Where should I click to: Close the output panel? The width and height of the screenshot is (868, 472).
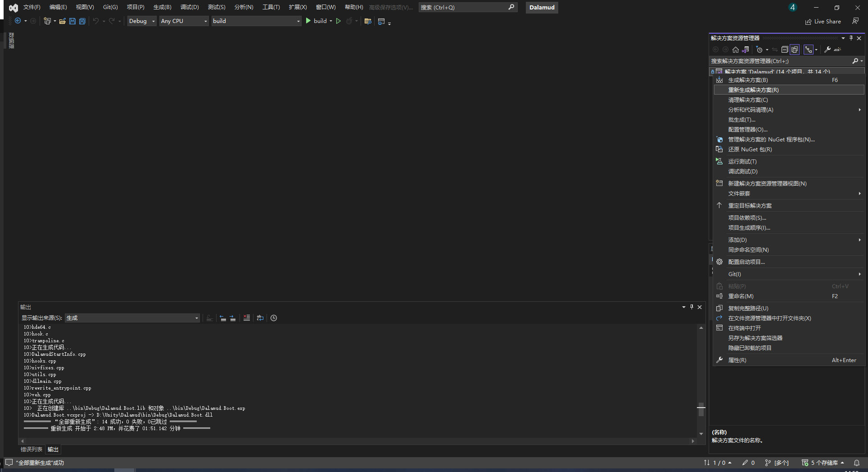tap(700, 307)
